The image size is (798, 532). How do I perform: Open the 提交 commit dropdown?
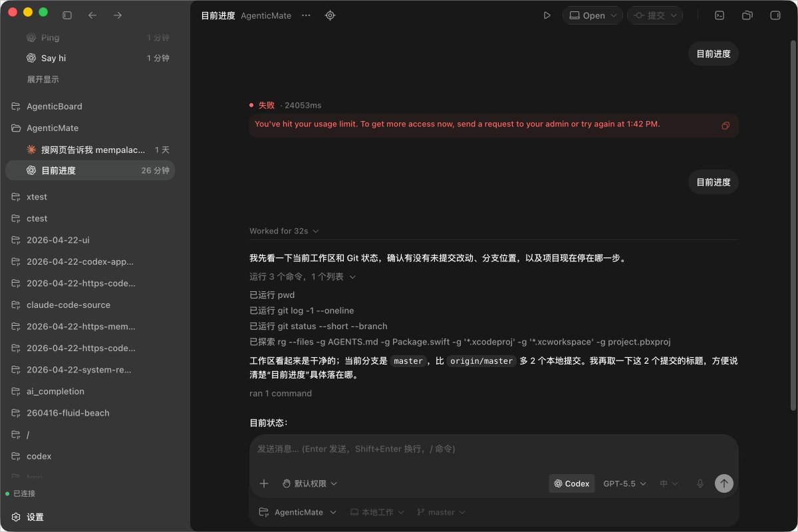click(x=655, y=15)
